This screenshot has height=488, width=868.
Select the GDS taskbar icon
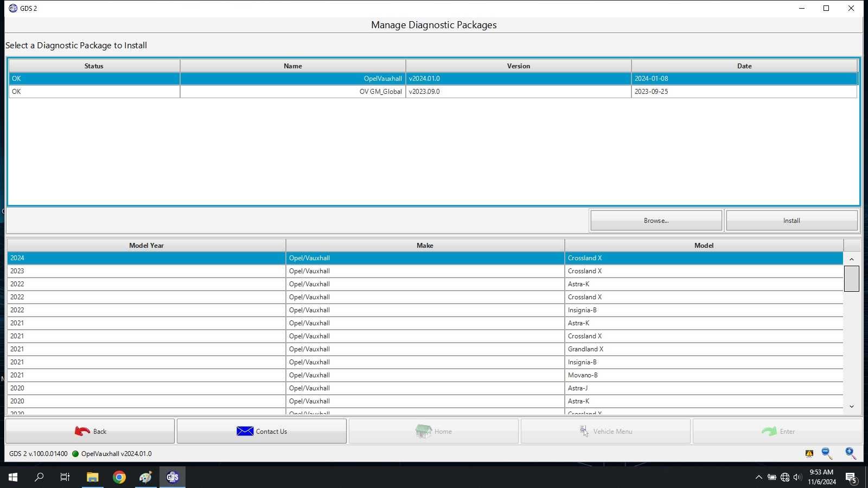pyautogui.click(x=173, y=477)
